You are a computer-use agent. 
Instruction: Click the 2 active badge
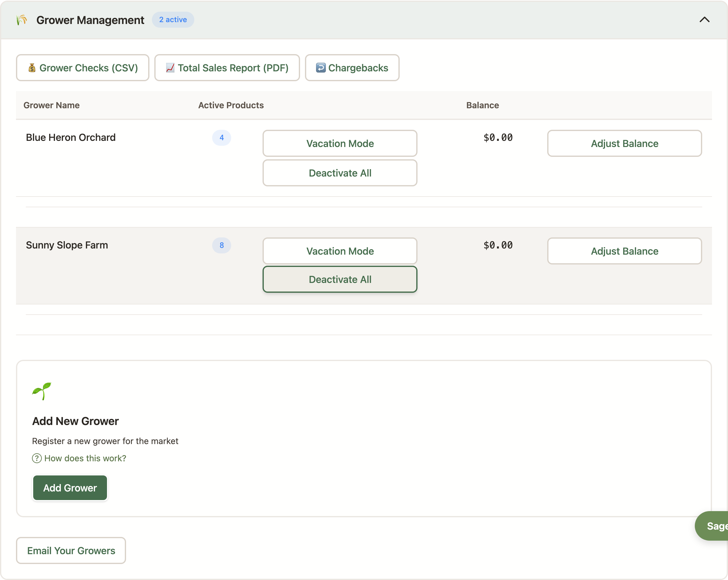[173, 20]
